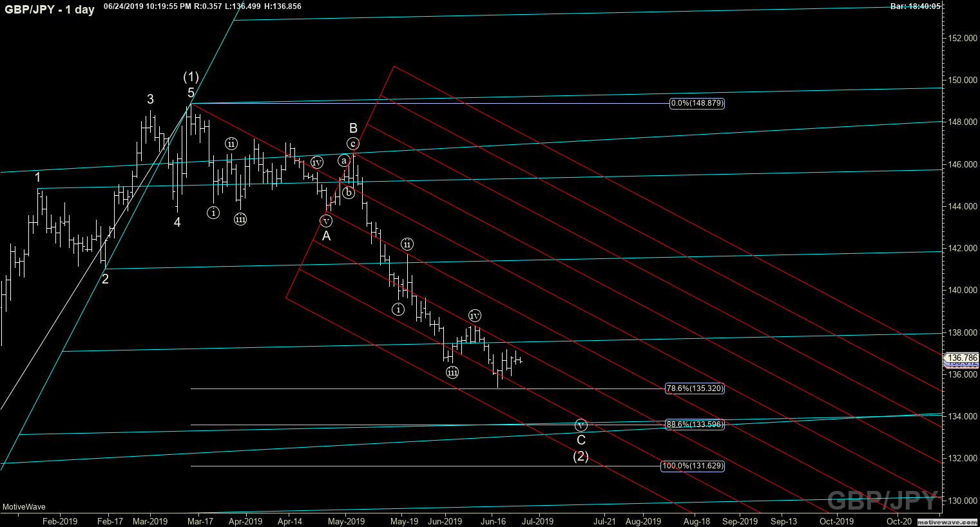This screenshot has width=980, height=527.
Task: Select the circled b wave marker
Action: [x=349, y=192]
